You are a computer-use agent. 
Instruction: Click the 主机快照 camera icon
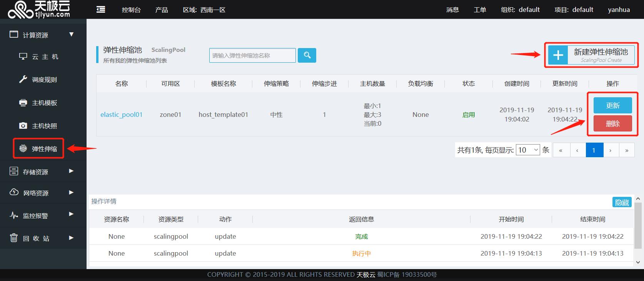23,126
